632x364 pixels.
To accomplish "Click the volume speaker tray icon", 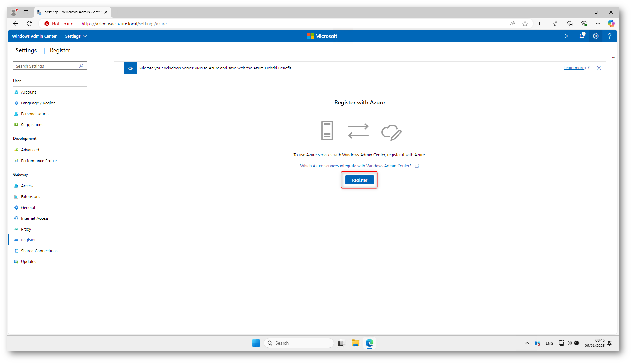I will pyautogui.click(x=569, y=343).
